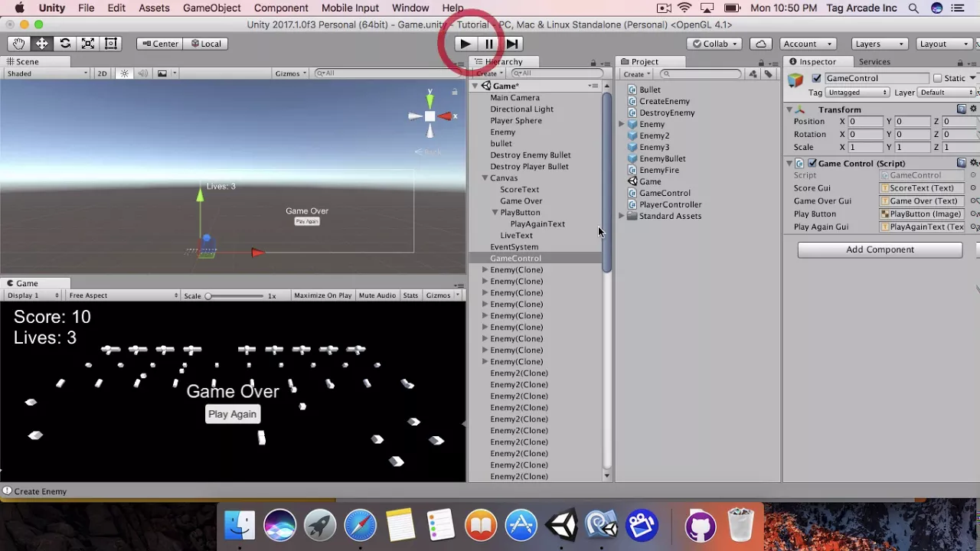Open GitHub Desktop in the dock
This screenshot has width=980, height=551.
point(700,526)
